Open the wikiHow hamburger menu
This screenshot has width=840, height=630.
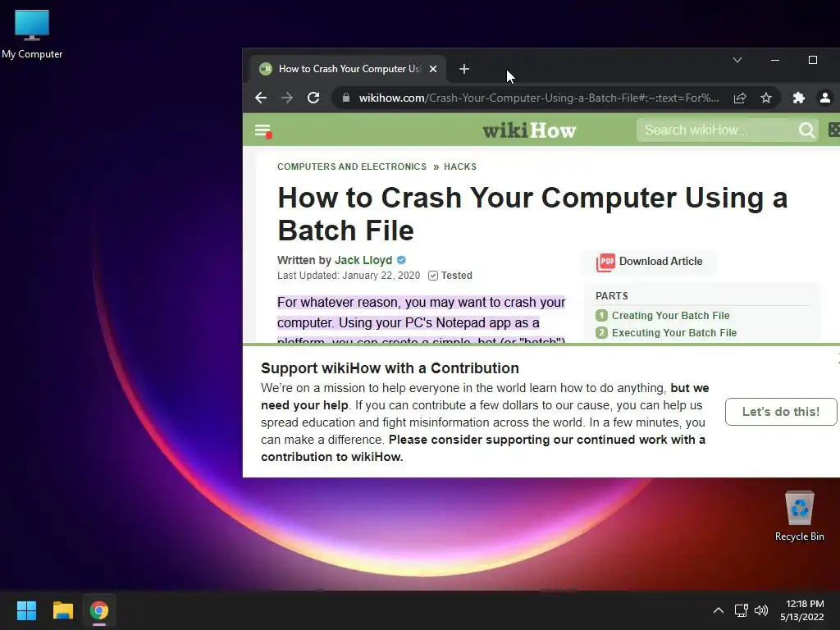tap(262, 130)
